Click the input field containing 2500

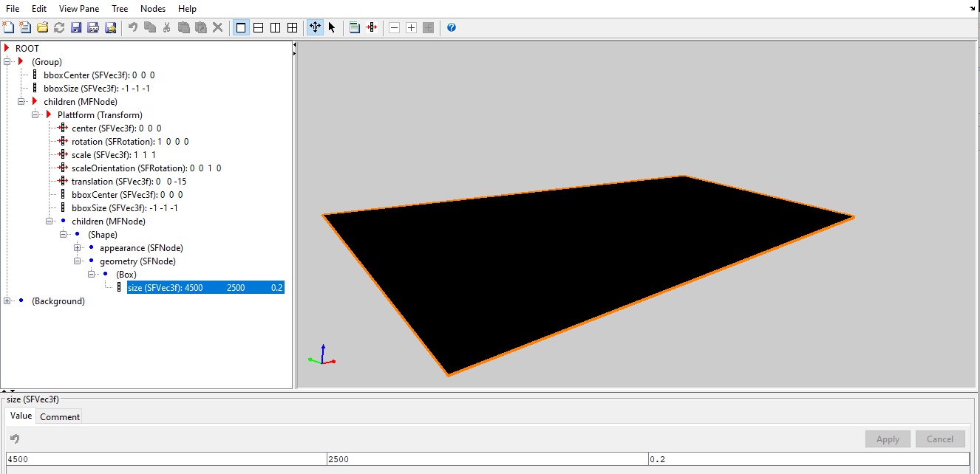pos(487,459)
